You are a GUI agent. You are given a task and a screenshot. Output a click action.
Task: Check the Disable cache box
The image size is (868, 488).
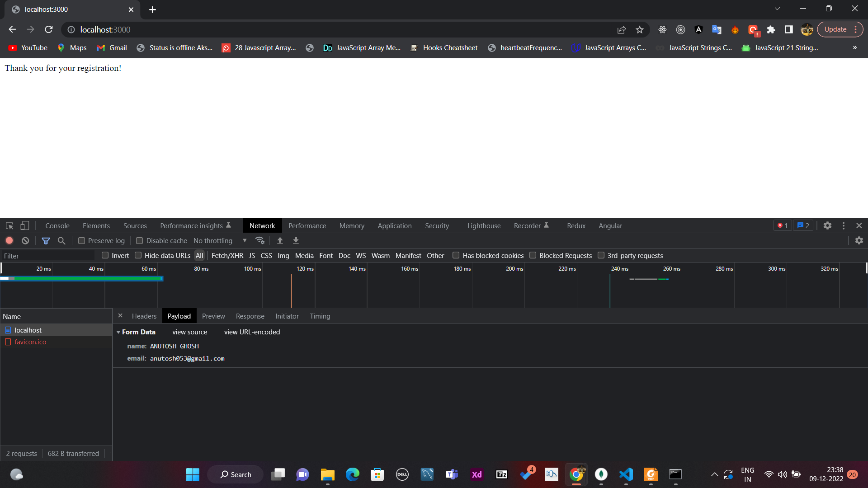tap(139, 240)
